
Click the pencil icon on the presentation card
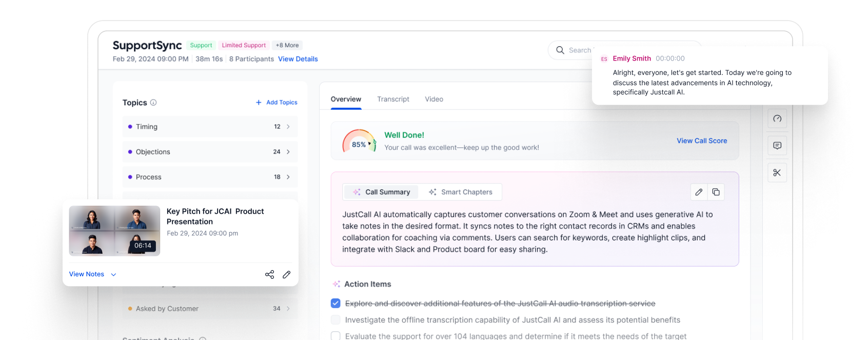pos(287,274)
